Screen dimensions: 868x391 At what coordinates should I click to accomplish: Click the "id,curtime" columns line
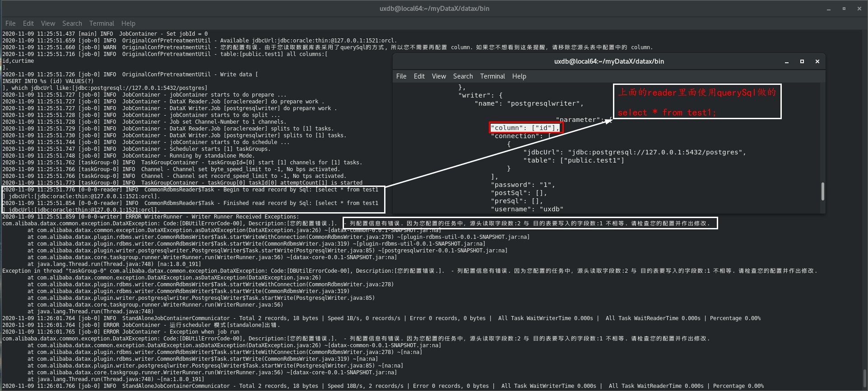click(18, 61)
